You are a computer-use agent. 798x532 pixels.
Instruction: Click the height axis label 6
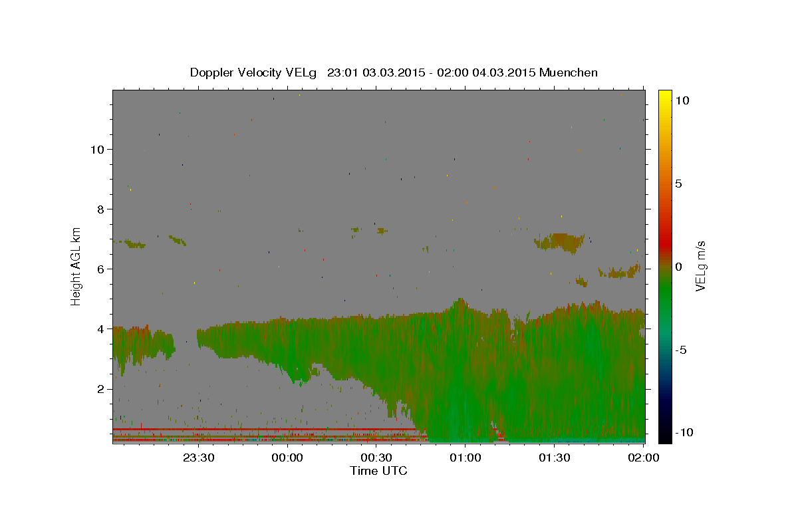(x=101, y=269)
